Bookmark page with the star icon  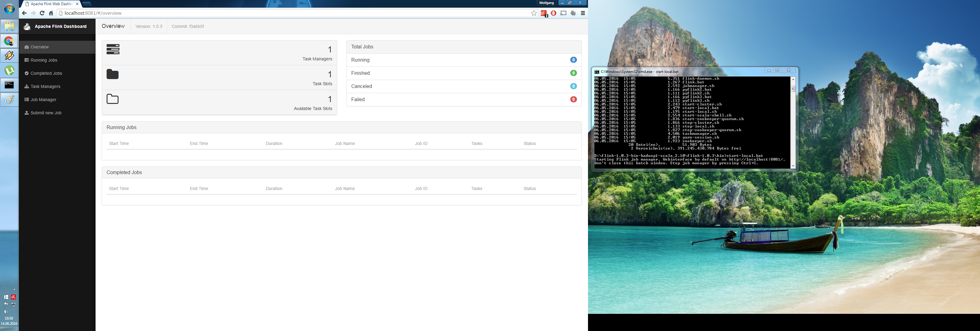click(x=534, y=13)
